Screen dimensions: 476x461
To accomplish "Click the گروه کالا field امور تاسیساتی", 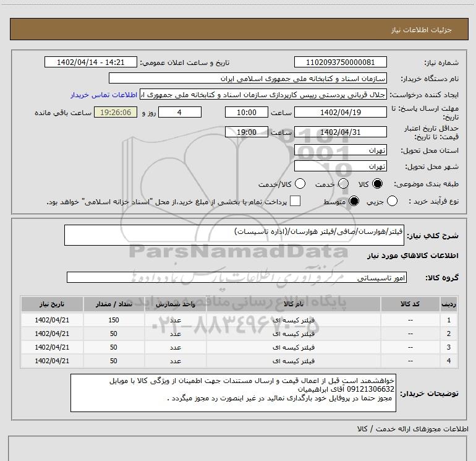I will pos(237,277).
